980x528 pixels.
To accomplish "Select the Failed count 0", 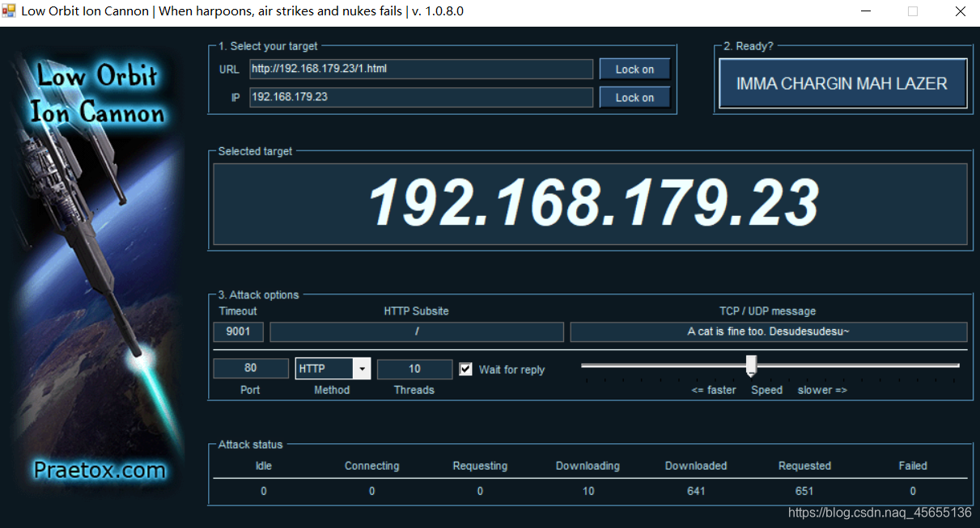I will 913,491.
